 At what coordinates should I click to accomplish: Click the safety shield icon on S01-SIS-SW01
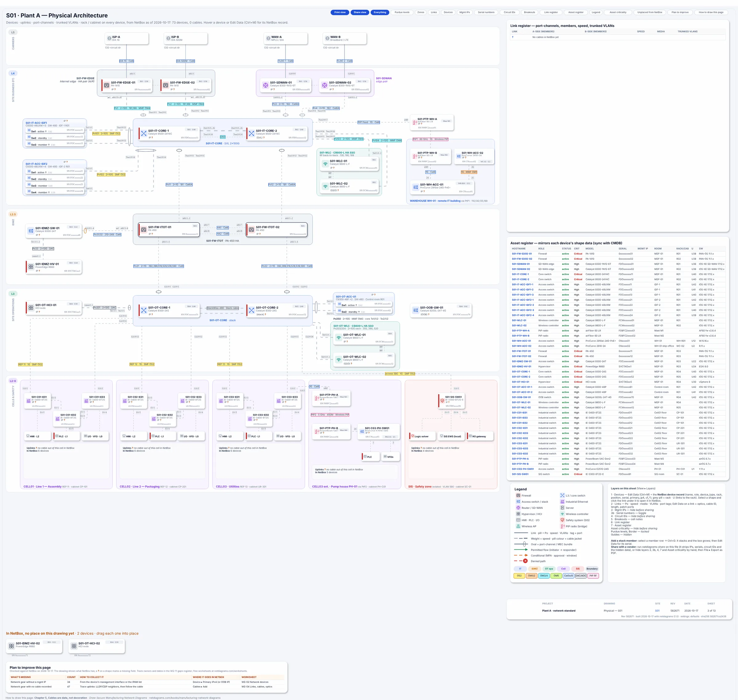(x=442, y=401)
